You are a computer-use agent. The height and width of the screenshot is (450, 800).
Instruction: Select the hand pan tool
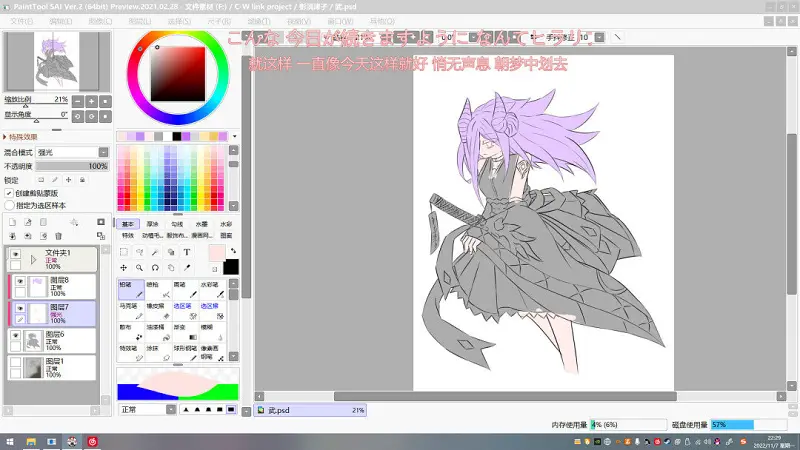click(171, 267)
